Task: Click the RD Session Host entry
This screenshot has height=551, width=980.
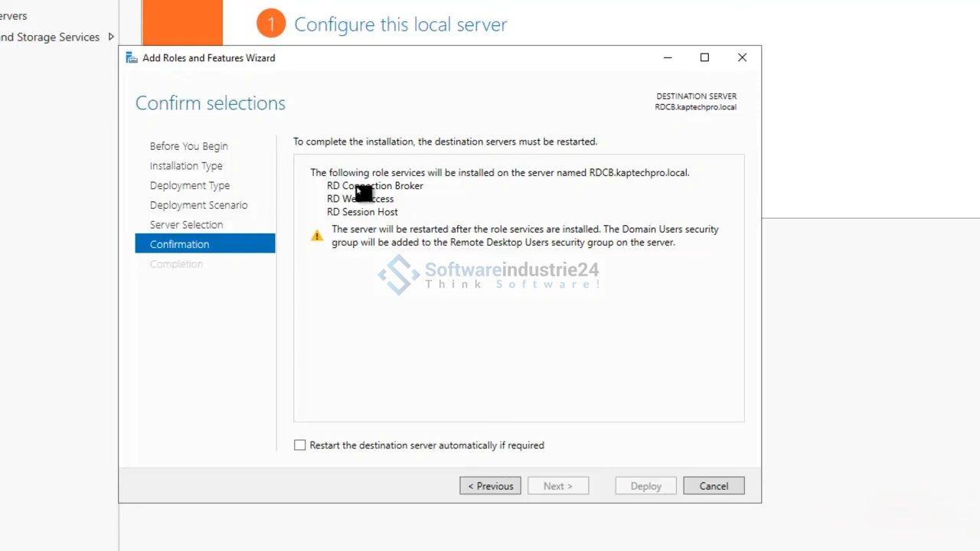Action: (x=362, y=212)
